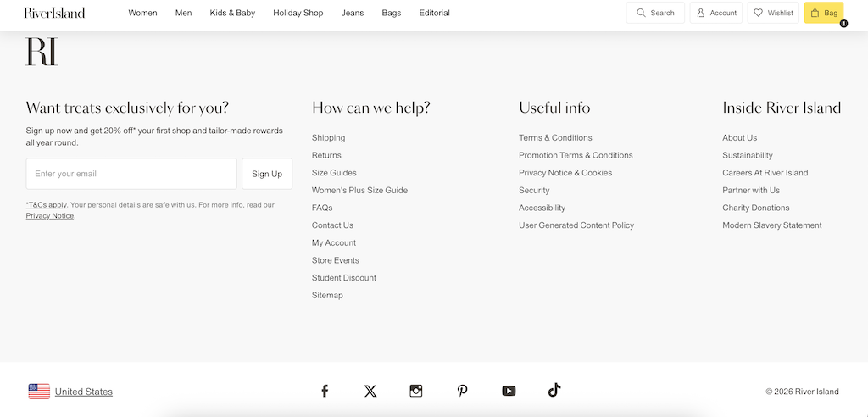
Task: Click the Sign Up button
Action: click(x=267, y=174)
